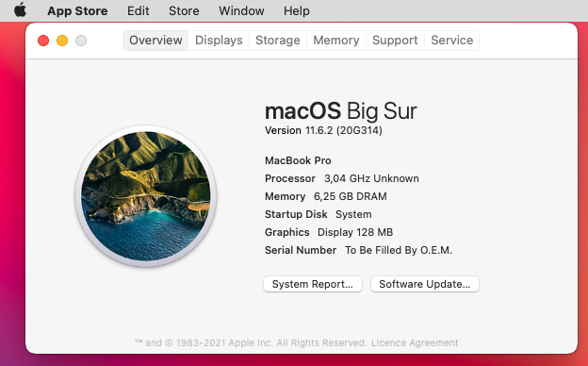Open the Licence Agreement link
Image resolution: width=588 pixels, height=366 pixels.
[415, 342]
